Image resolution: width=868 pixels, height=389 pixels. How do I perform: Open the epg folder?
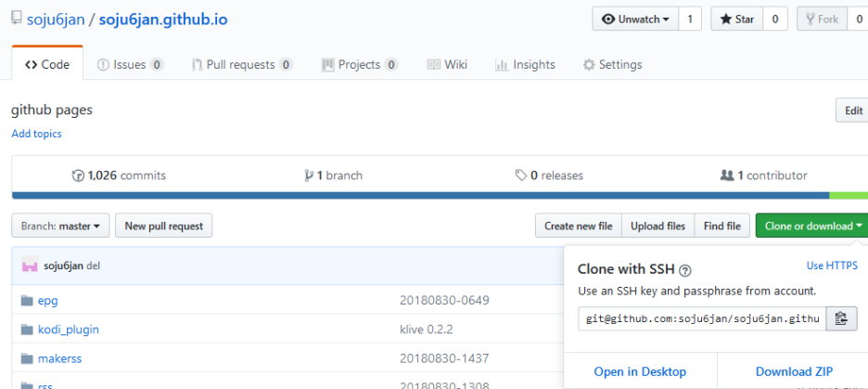click(x=47, y=301)
